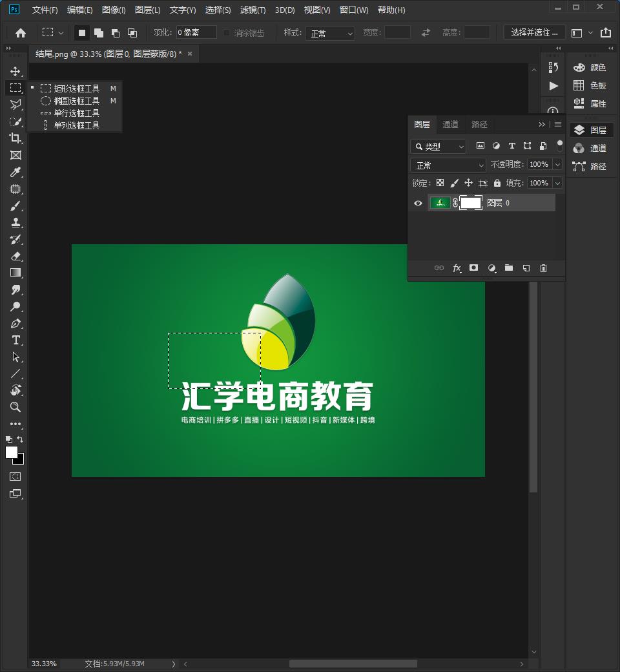Toggle lock position

click(x=468, y=183)
